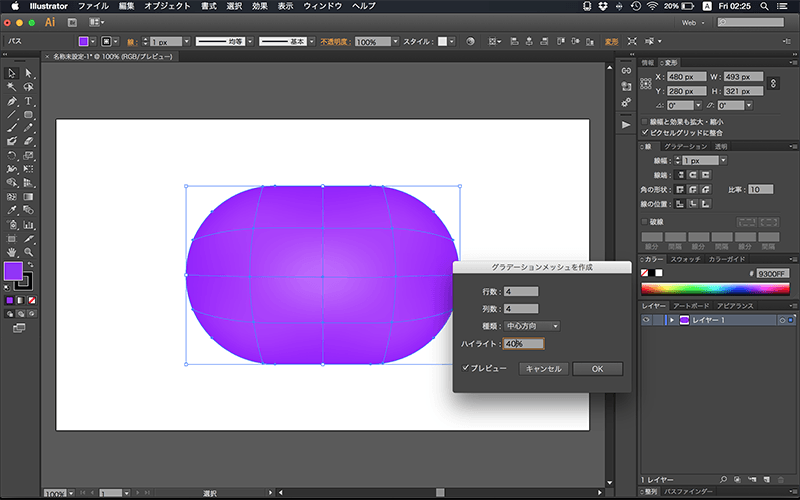
Task: Hide レイヤー 1 with the eye icon
Action: (x=646, y=320)
